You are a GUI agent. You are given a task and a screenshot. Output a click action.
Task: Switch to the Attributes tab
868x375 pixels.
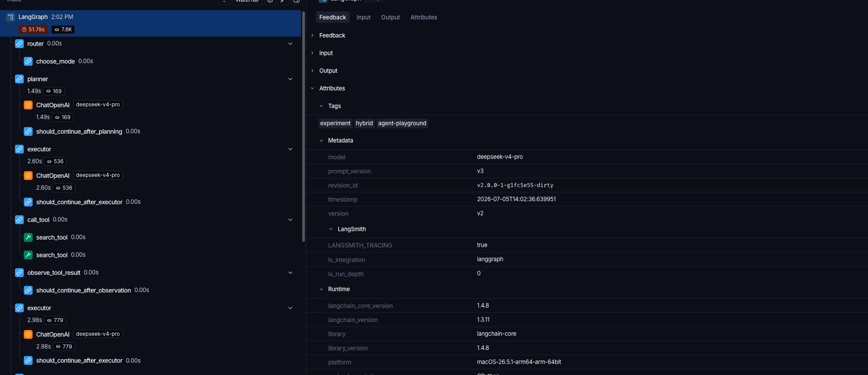pos(424,17)
